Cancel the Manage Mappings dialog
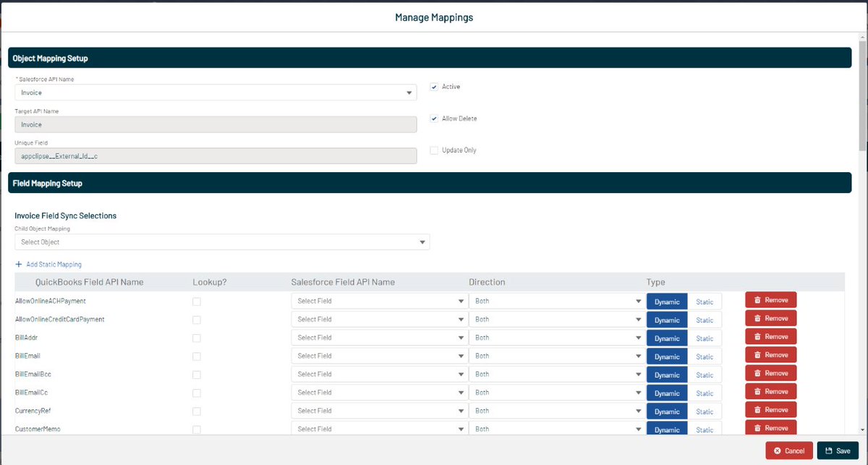868x465 pixels. click(x=789, y=451)
